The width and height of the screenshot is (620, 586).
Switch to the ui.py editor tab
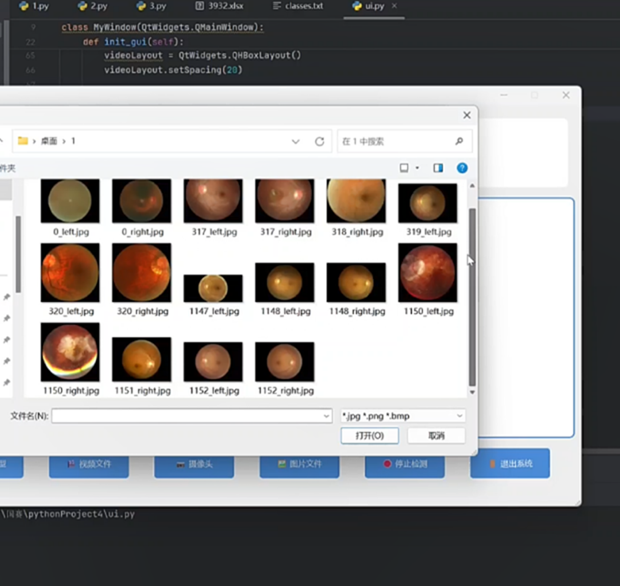point(370,6)
